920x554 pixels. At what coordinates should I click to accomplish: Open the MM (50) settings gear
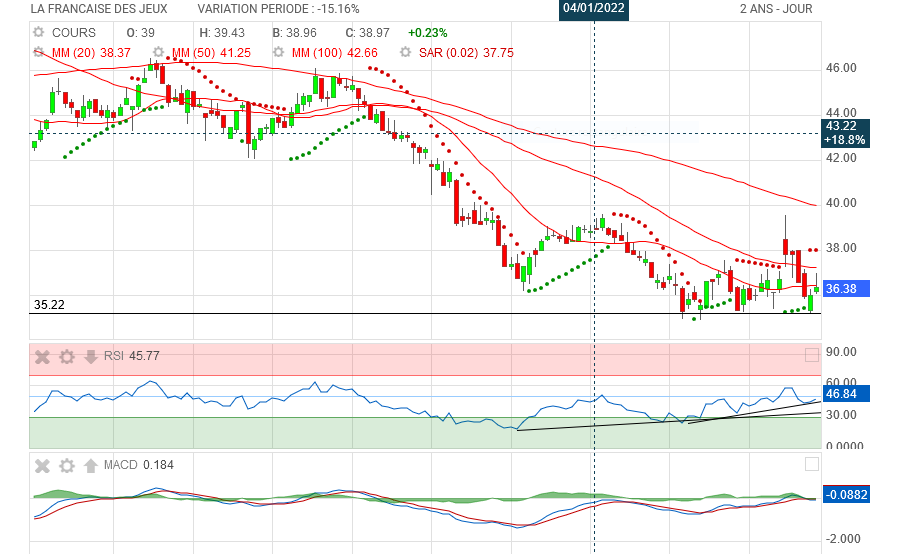158,52
